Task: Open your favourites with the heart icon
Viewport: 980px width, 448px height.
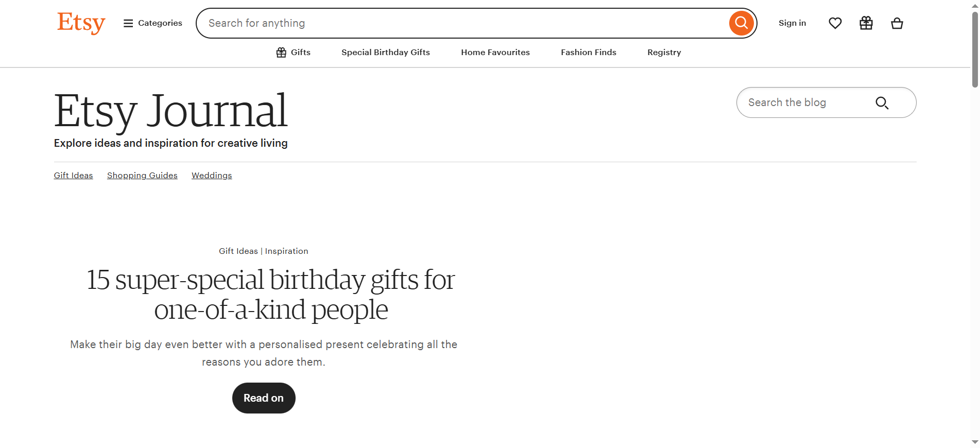Action: tap(835, 23)
